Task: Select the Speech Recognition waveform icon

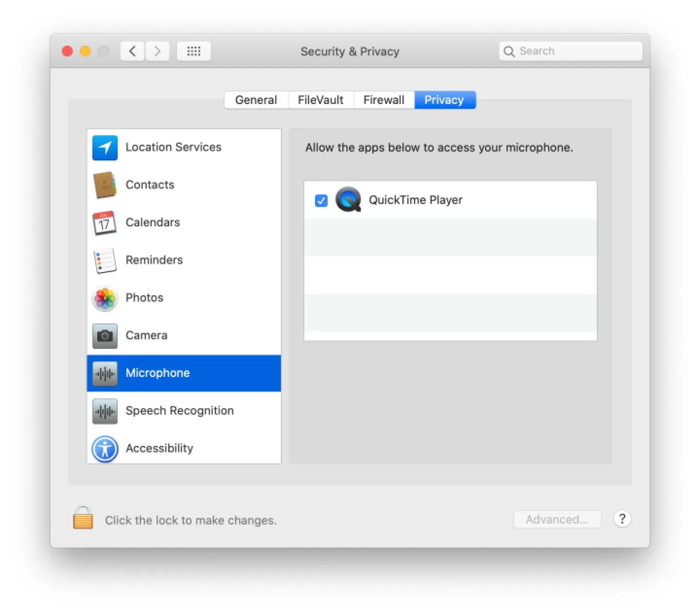Action: pyautogui.click(x=105, y=411)
